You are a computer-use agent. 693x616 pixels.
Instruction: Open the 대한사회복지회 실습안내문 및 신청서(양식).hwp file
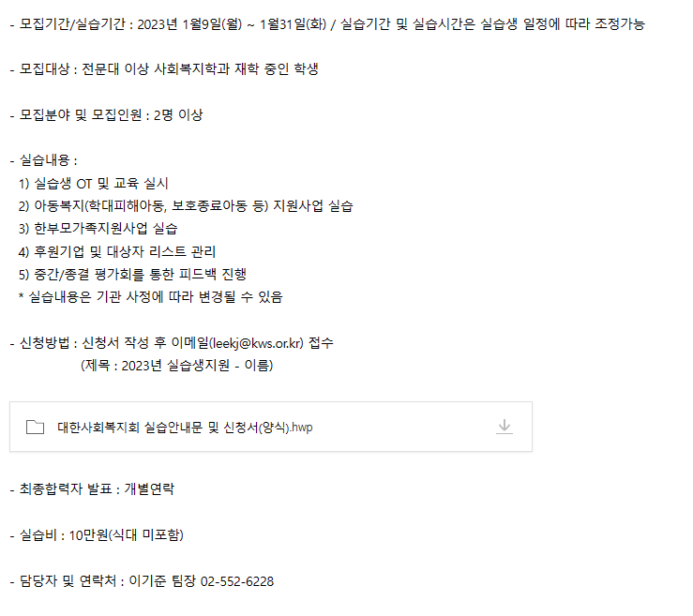point(185,428)
